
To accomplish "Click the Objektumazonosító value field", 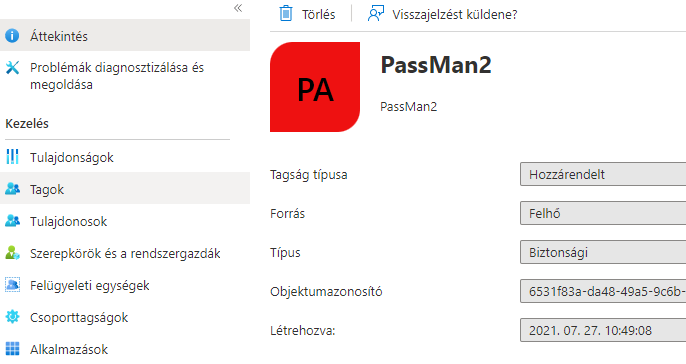I will (x=603, y=291).
